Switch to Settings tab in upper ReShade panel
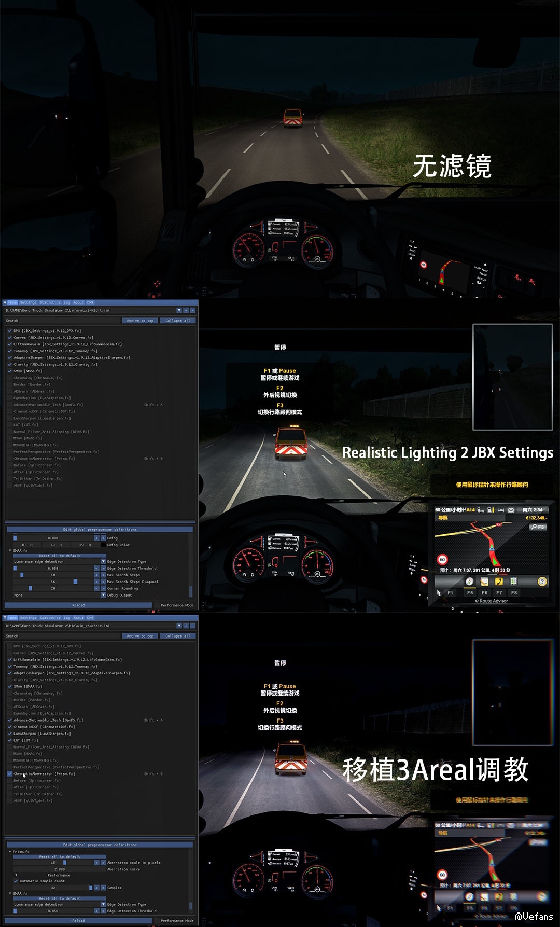The height and width of the screenshot is (927, 560). click(29, 302)
